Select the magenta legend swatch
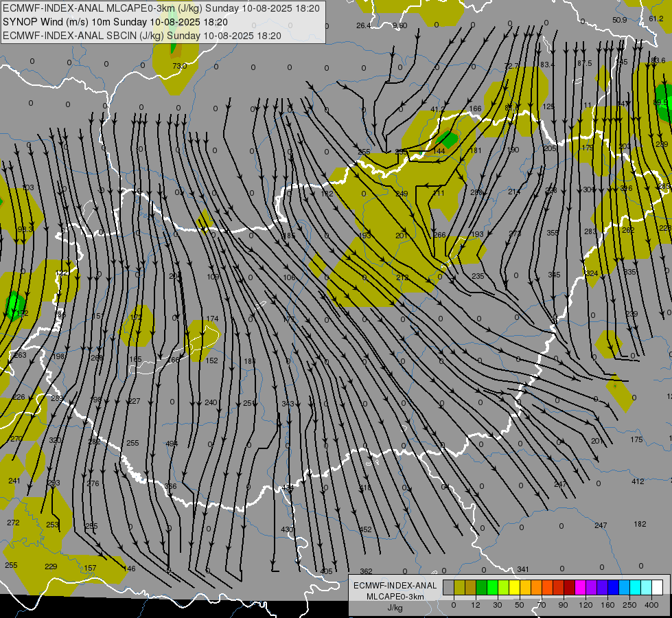 coord(580,588)
